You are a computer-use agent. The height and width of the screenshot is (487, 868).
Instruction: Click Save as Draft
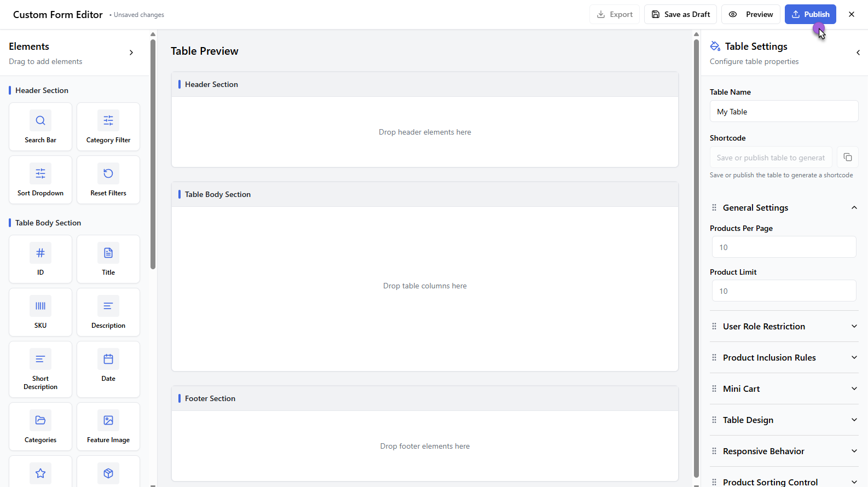[680, 14]
